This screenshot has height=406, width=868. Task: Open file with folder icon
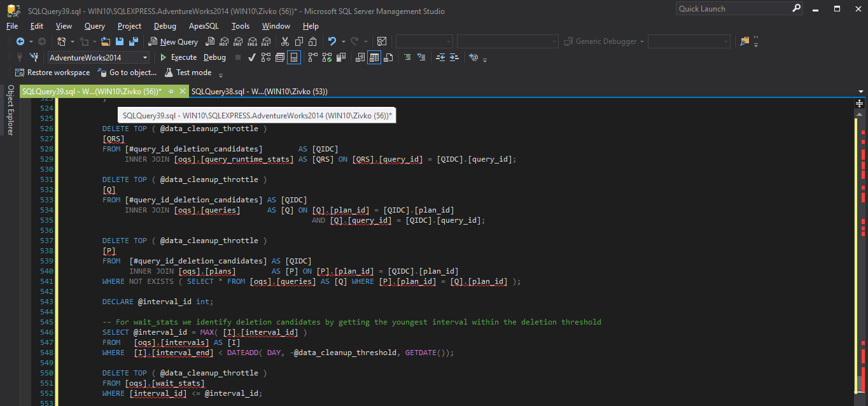pos(106,41)
